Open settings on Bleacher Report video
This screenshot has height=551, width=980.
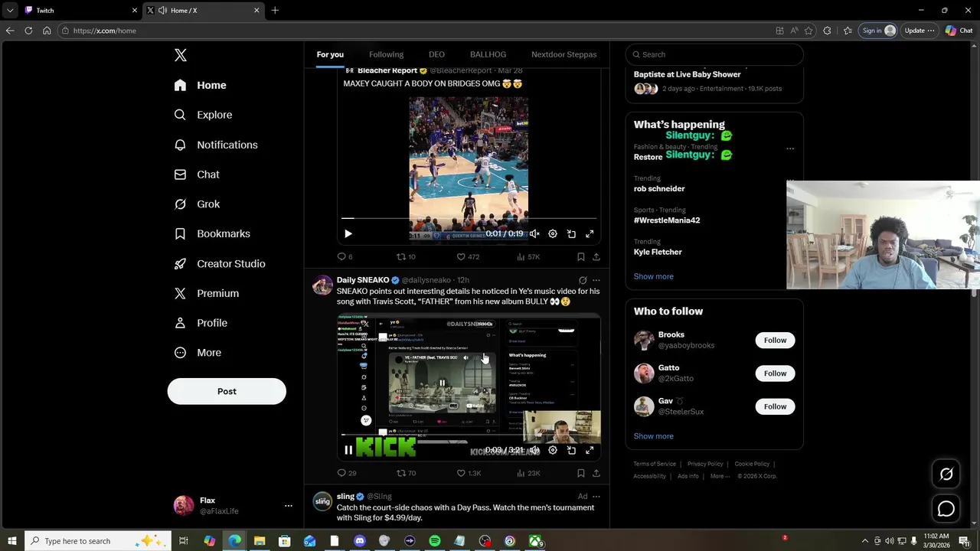553,233
